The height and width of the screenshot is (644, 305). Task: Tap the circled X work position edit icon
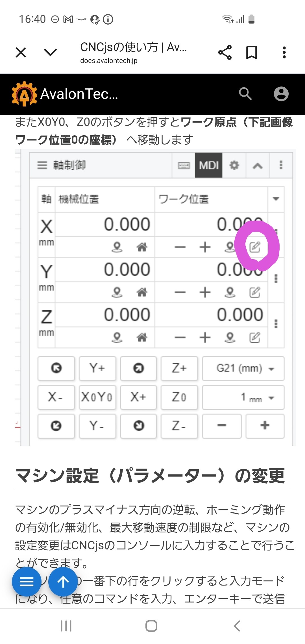[x=255, y=247]
